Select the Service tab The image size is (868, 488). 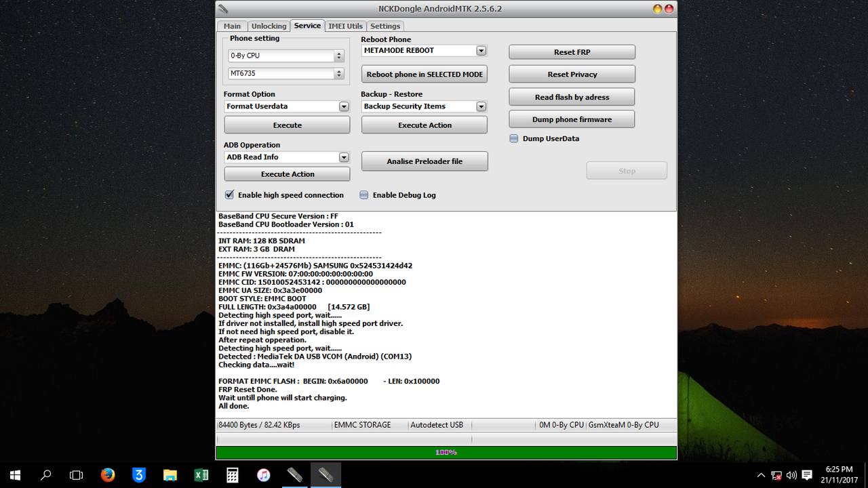click(307, 26)
